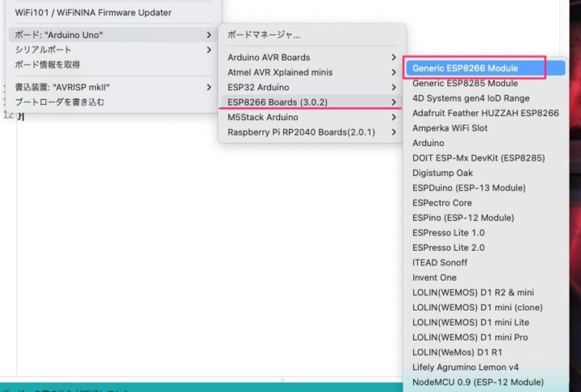Expand Atmel AVR Xplained minis submenu
The width and height of the screenshot is (581, 392).
pos(278,73)
